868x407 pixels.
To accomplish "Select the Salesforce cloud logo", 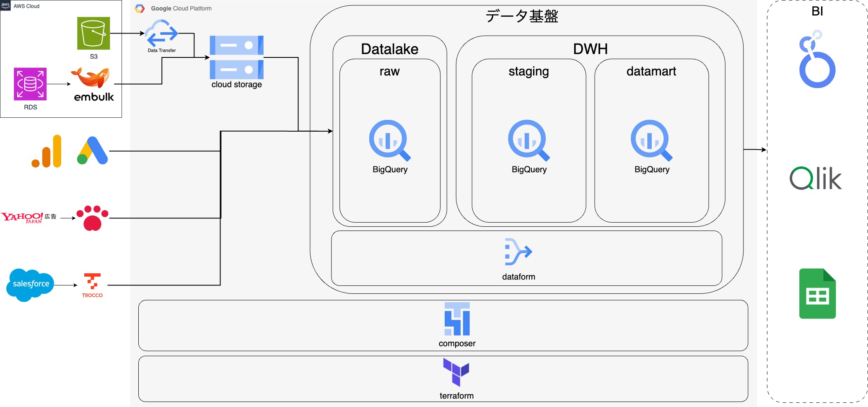I will tap(31, 285).
